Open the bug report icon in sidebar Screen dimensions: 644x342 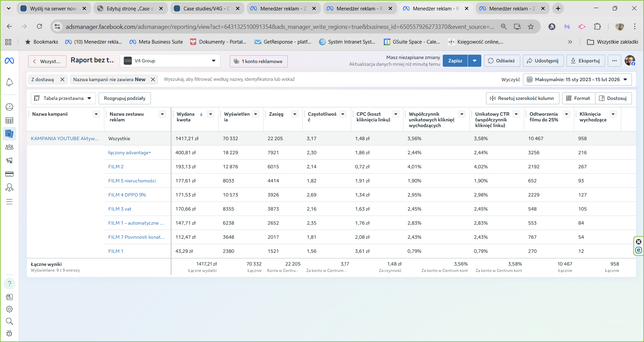9,333
